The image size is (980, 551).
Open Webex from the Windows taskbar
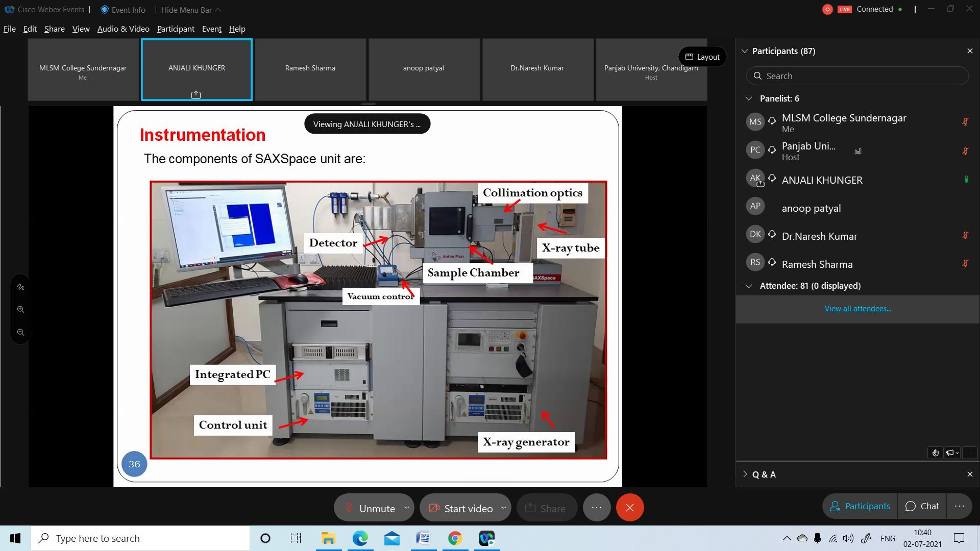(487, 538)
